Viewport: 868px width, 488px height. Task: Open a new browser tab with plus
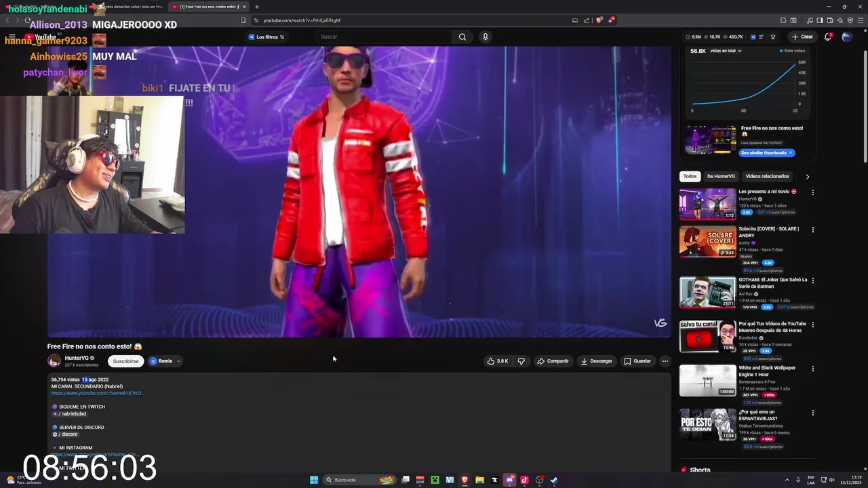coord(256,7)
